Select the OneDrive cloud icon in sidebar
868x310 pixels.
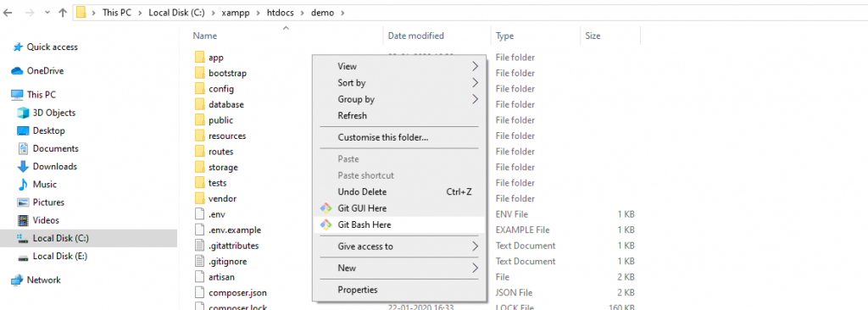[x=17, y=71]
